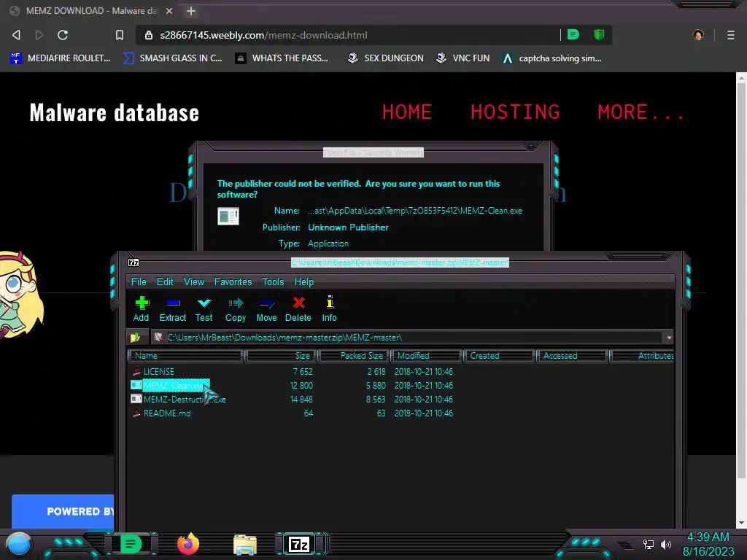Image resolution: width=747 pixels, height=560 pixels.
Task: Click the blue POWERED BY banner
Action: [63, 511]
